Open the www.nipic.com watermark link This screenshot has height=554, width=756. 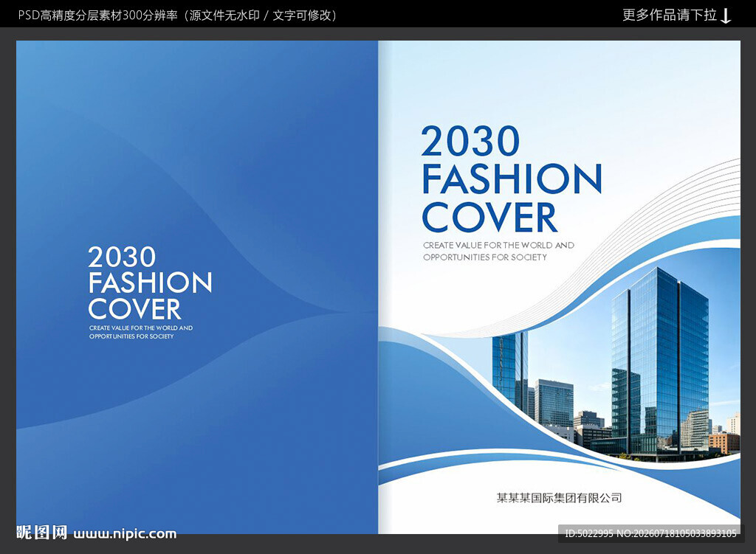coord(125,534)
